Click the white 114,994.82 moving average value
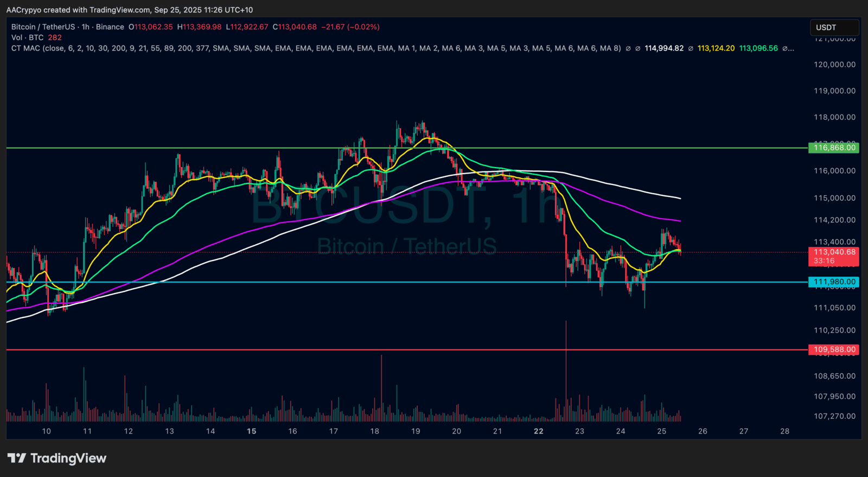Image resolution: width=868 pixels, height=477 pixels. tap(663, 48)
